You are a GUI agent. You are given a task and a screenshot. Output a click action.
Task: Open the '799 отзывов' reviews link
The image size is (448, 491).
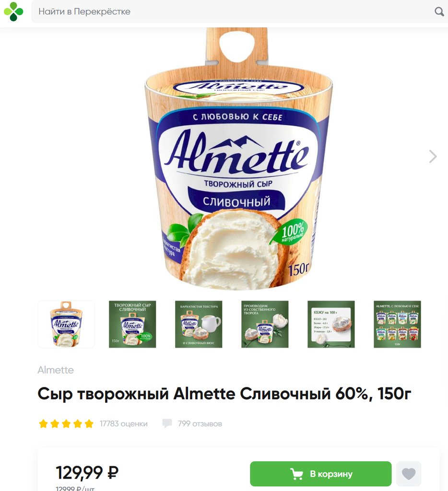point(200,424)
